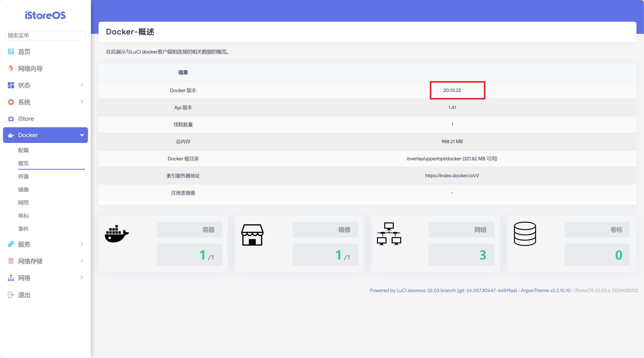Open the 镜像 images submenu item
This screenshot has width=644, height=358.
(23, 190)
